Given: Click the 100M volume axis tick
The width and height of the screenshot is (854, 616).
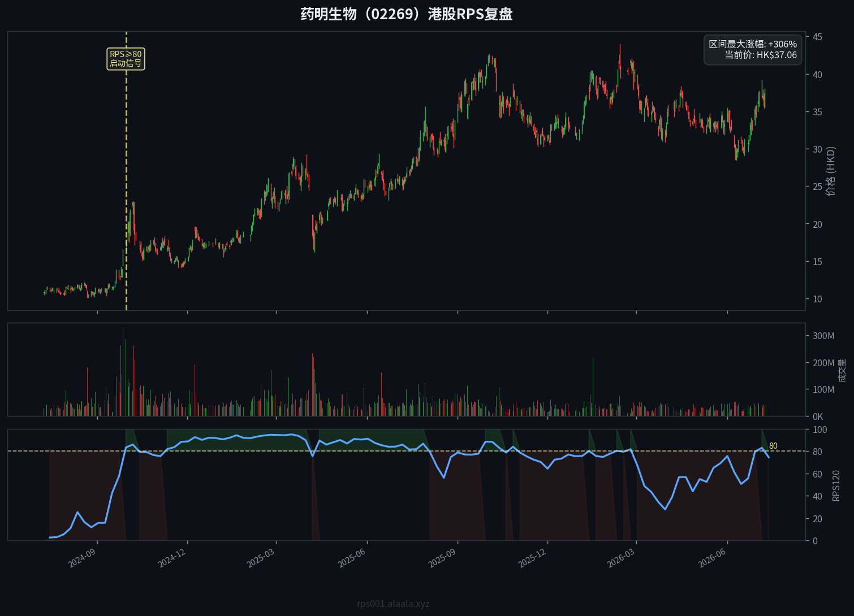Looking at the screenshot, I should (x=823, y=389).
